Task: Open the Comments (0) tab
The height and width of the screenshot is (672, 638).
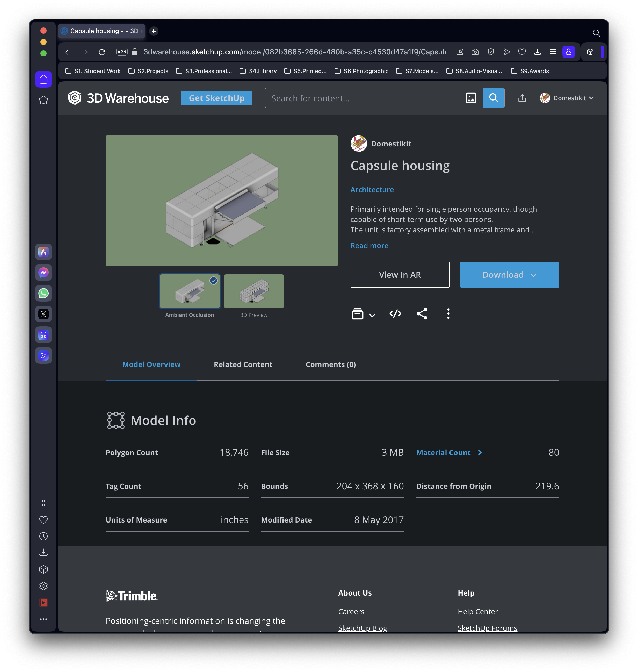Action: [331, 364]
